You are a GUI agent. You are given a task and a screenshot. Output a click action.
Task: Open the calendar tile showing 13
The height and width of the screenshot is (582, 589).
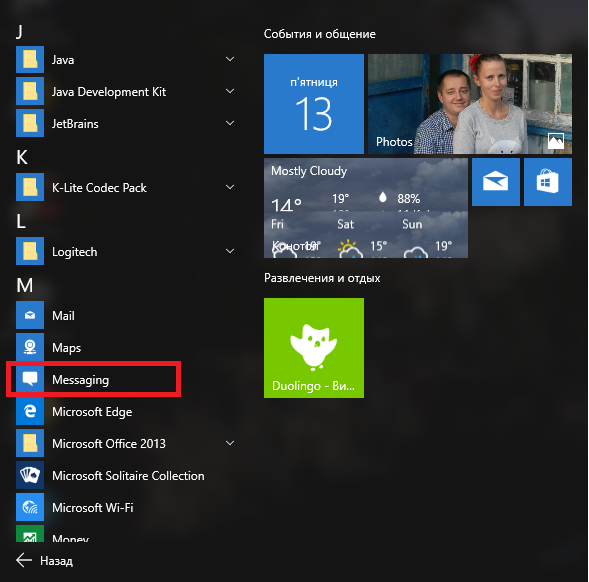[x=314, y=104]
